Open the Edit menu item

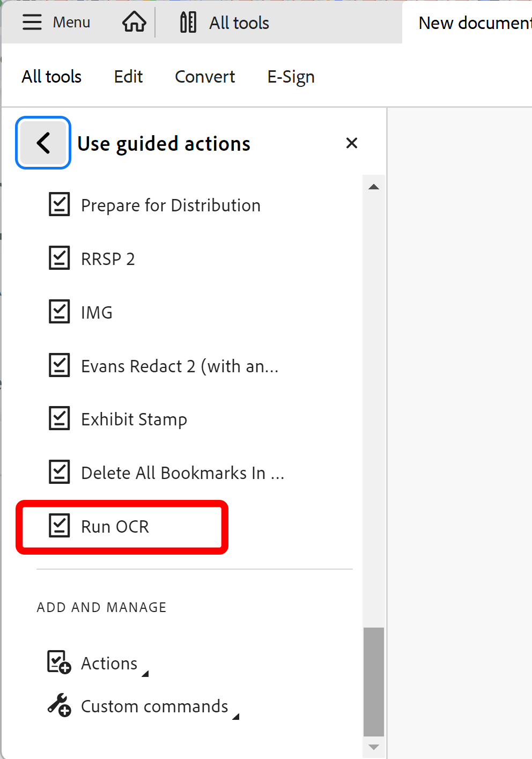[x=128, y=76]
